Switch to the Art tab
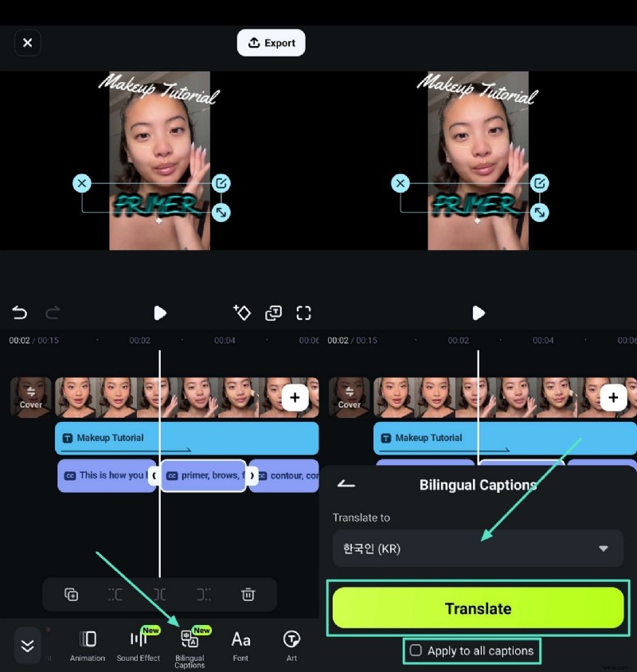The height and width of the screenshot is (672, 637). pyautogui.click(x=291, y=645)
